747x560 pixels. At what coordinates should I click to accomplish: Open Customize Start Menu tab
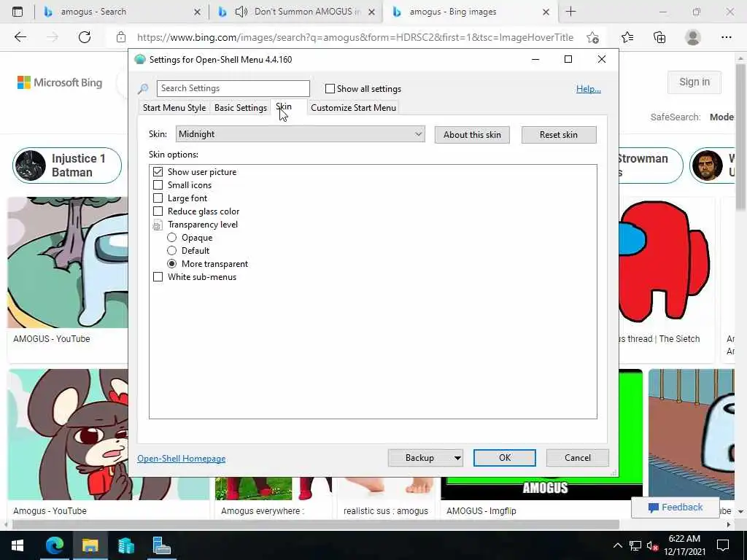(x=354, y=108)
